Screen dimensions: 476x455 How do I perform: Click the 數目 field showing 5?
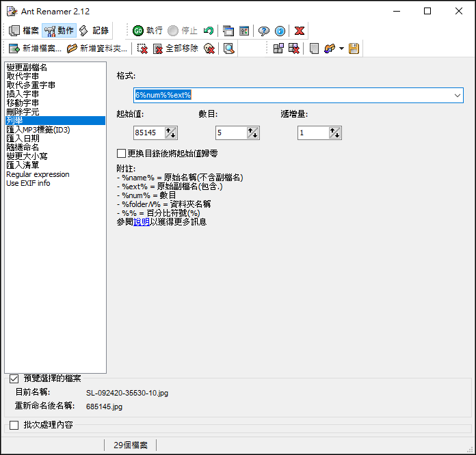click(x=231, y=133)
